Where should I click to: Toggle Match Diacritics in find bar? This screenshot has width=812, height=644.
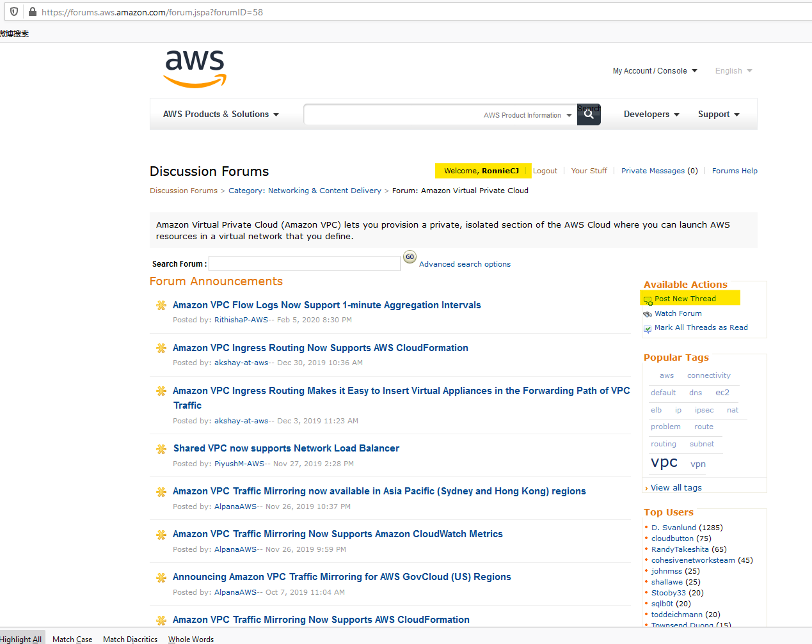tap(130, 639)
